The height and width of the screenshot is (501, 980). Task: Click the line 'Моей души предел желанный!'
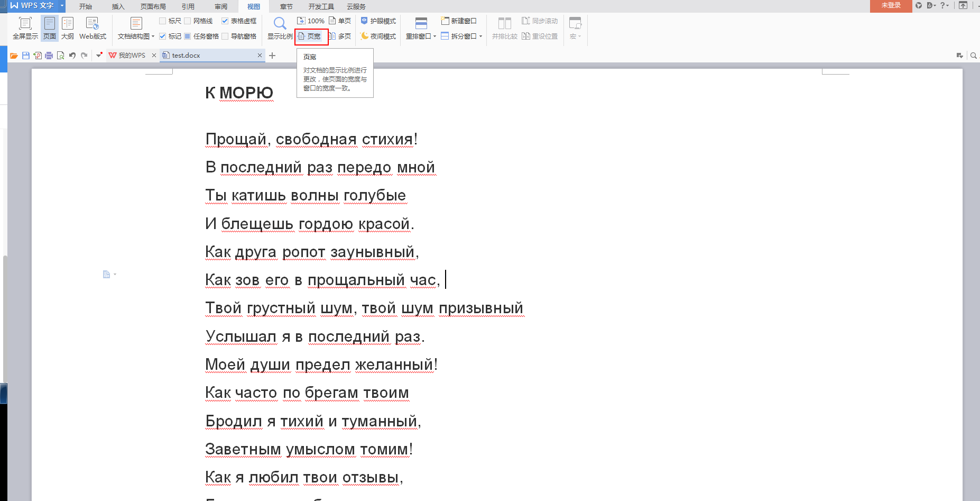pyautogui.click(x=321, y=365)
